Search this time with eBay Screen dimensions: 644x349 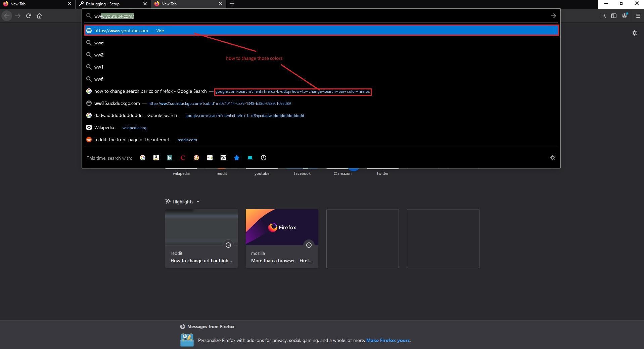pos(210,158)
